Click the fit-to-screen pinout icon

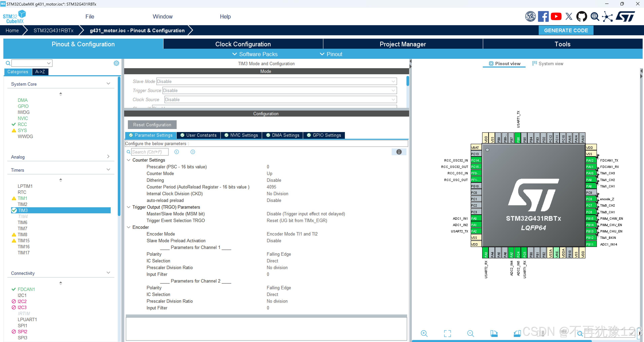pyautogui.click(x=447, y=333)
